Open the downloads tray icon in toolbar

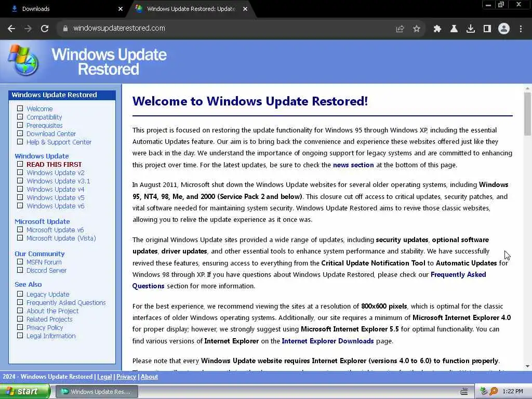click(471, 29)
